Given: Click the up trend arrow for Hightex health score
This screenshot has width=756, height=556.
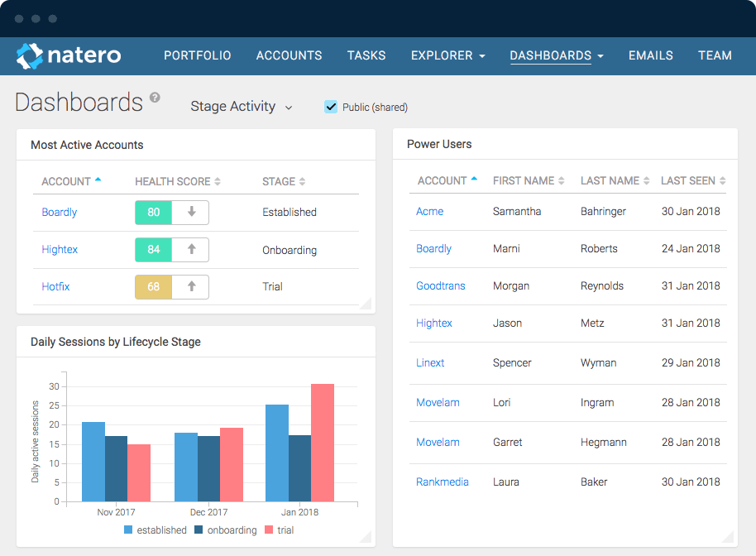Looking at the screenshot, I should tap(191, 249).
